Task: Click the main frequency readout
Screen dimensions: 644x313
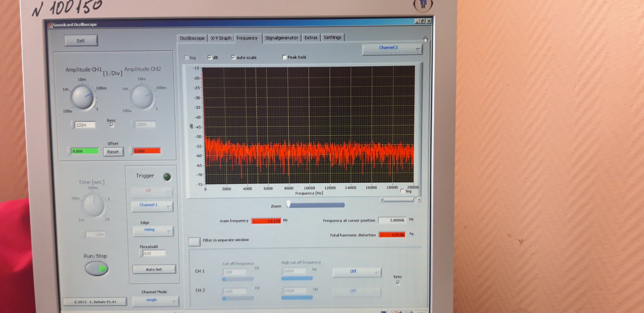Action: 266,221
